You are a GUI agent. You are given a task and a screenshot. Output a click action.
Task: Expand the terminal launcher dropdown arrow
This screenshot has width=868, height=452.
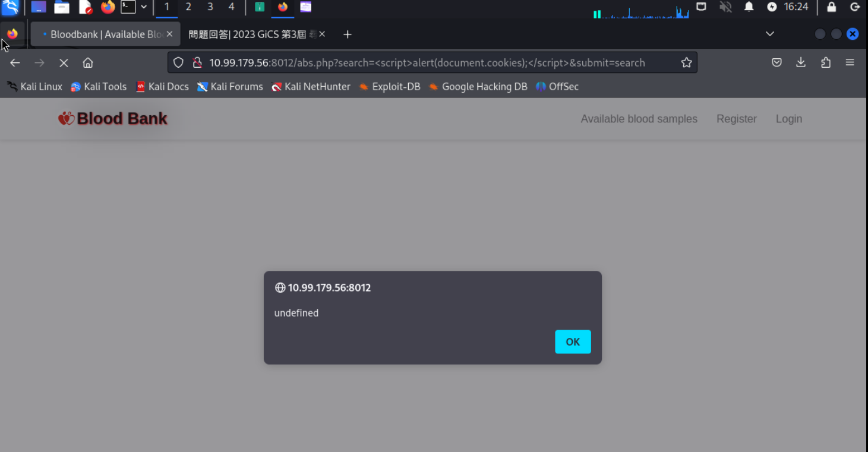pyautogui.click(x=144, y=7)
